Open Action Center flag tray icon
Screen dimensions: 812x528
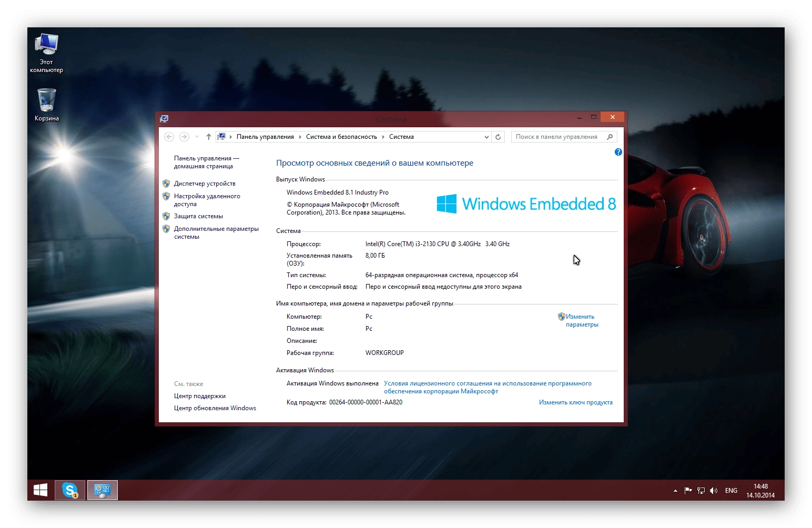(x=688, y=491)
